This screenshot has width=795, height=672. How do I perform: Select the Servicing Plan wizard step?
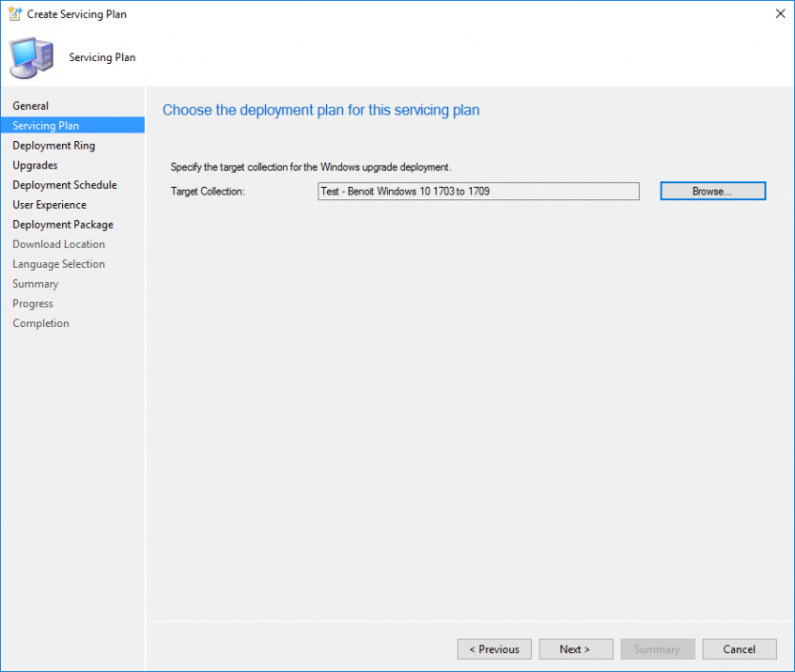[44, 125]
